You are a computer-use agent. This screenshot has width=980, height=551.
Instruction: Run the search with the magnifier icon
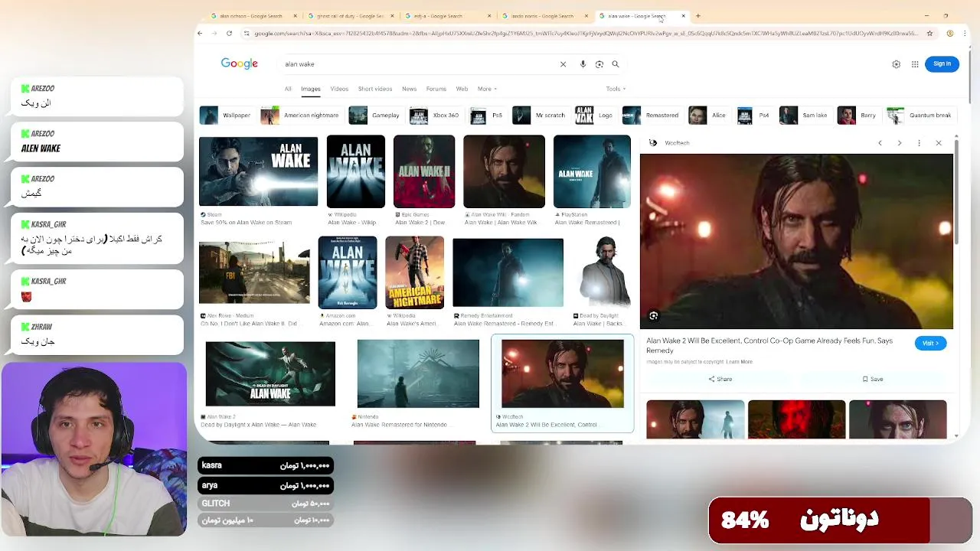[615, 64]
